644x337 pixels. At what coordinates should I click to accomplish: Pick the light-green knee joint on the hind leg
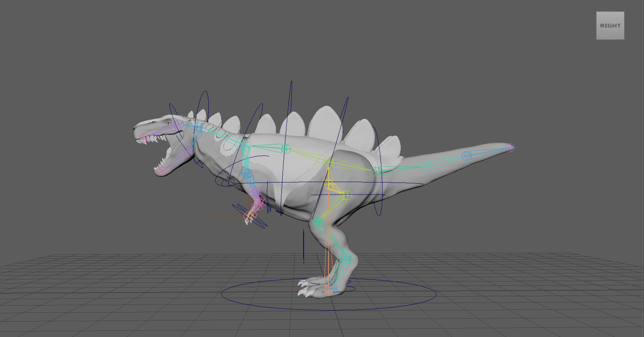[346, 196]
